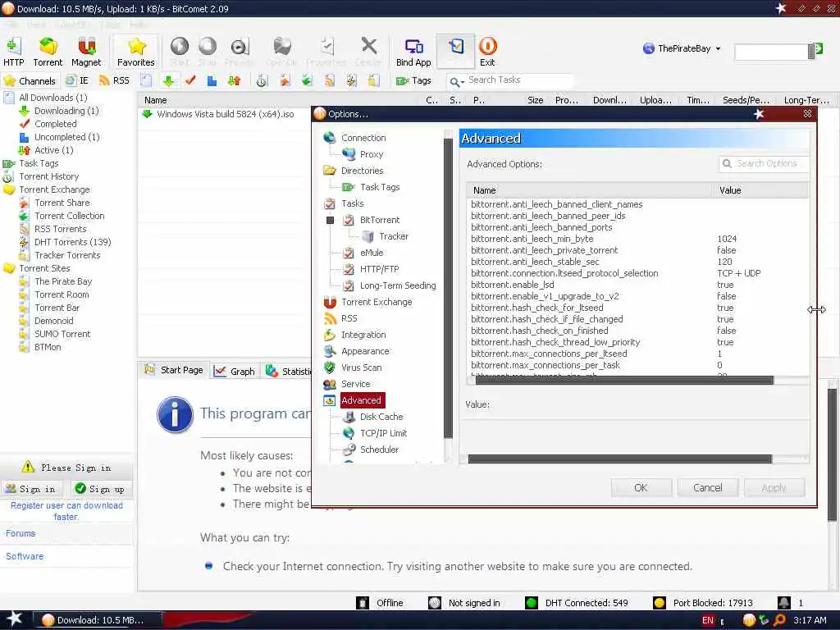
Task: Collapse the BitTorrent tree node in Options
Action: pyautogui.click(x=330, y=220)
